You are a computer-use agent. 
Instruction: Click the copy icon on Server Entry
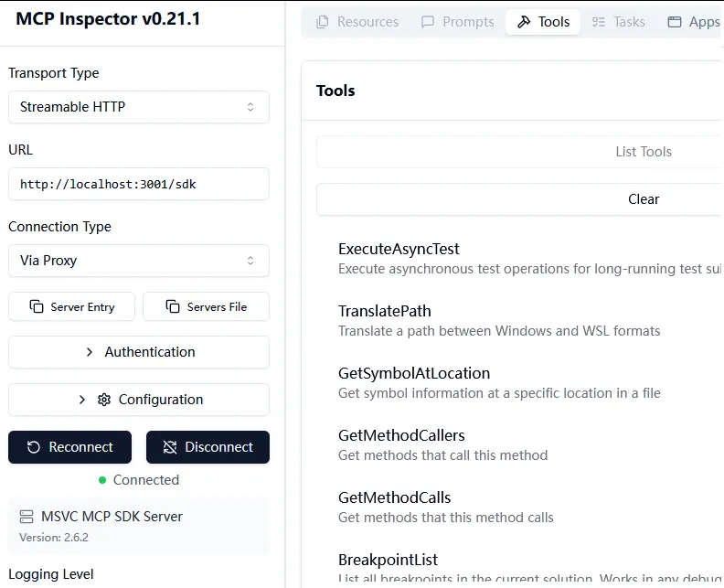click(37, 307)
